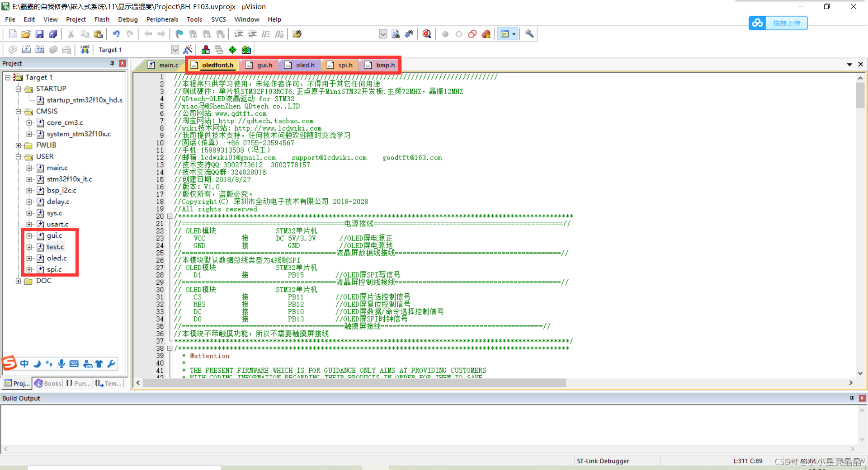
Task: Open Manage Run-Time Environment green diamond
Action: [232, 50]
